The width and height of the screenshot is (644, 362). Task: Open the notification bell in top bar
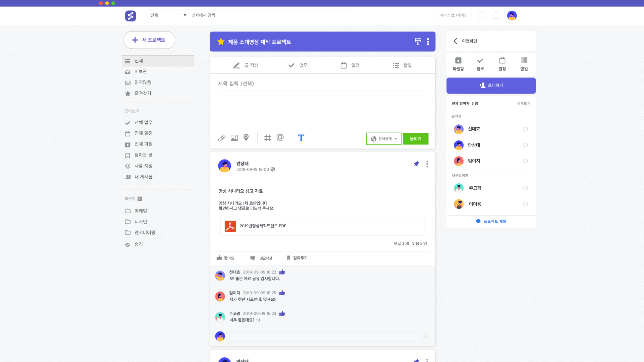(496, 15)
